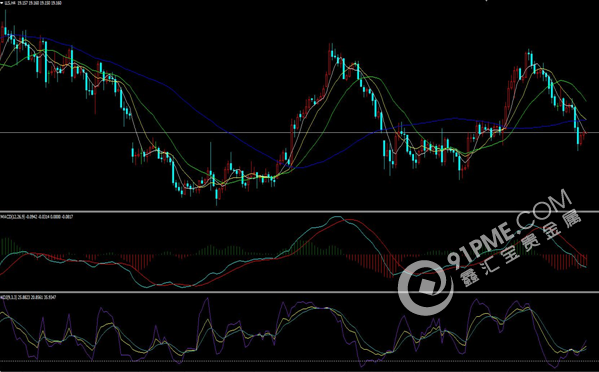Select the last candle at the right edge
The image size is (599, 372).
(584, 136)
